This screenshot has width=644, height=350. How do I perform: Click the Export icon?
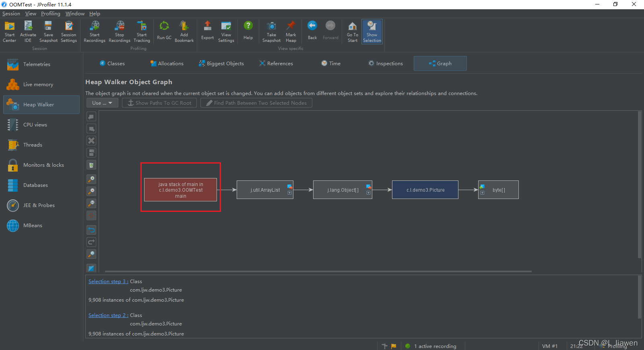207,31
